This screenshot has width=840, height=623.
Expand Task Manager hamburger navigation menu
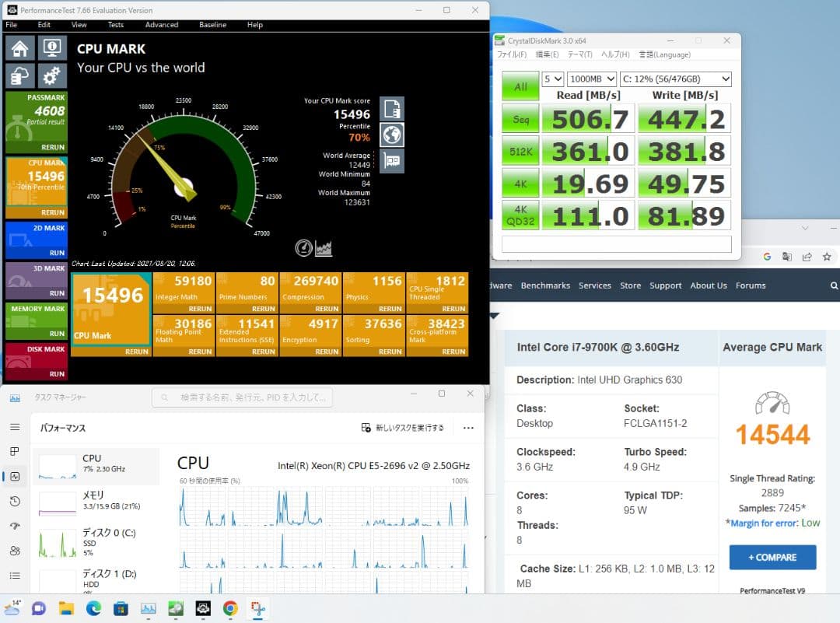pos(15,427)
